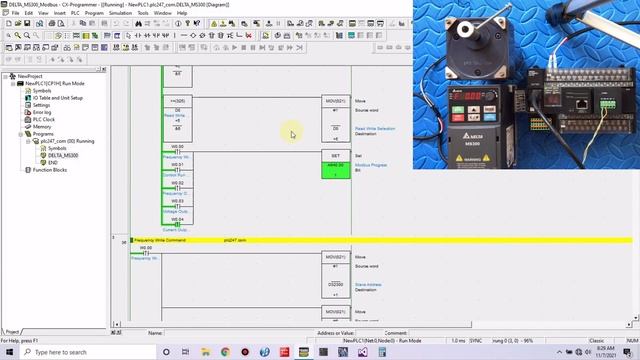Select Function Blocks in the project tree
The width and height of the screenshot is (640, 360).
point(50,170)
